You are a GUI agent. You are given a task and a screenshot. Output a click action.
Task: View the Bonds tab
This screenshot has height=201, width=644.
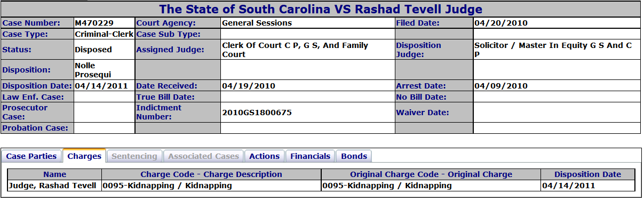[354, 156]
